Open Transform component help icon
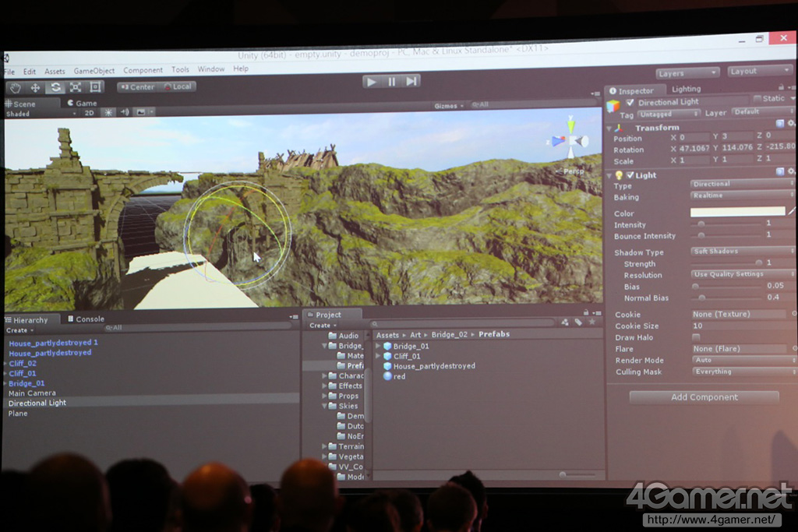The width and height of the screenshot is (798, 532). coord(779,124)
